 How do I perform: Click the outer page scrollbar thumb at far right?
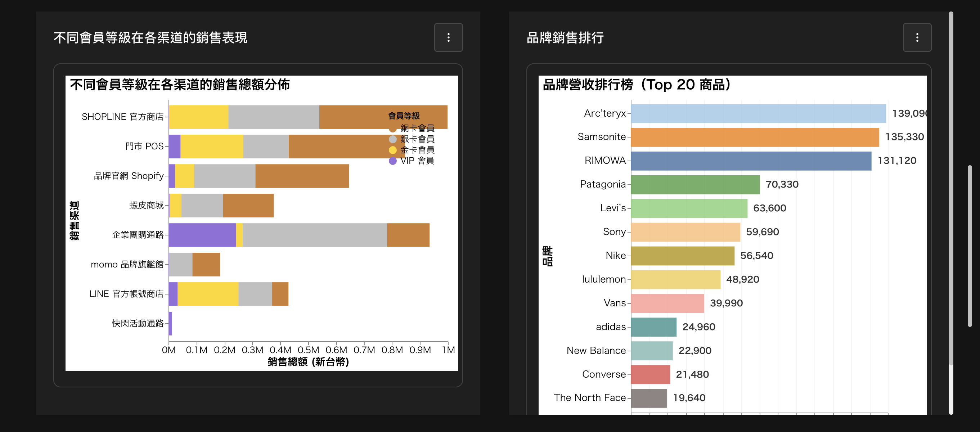tap(970, 246)
